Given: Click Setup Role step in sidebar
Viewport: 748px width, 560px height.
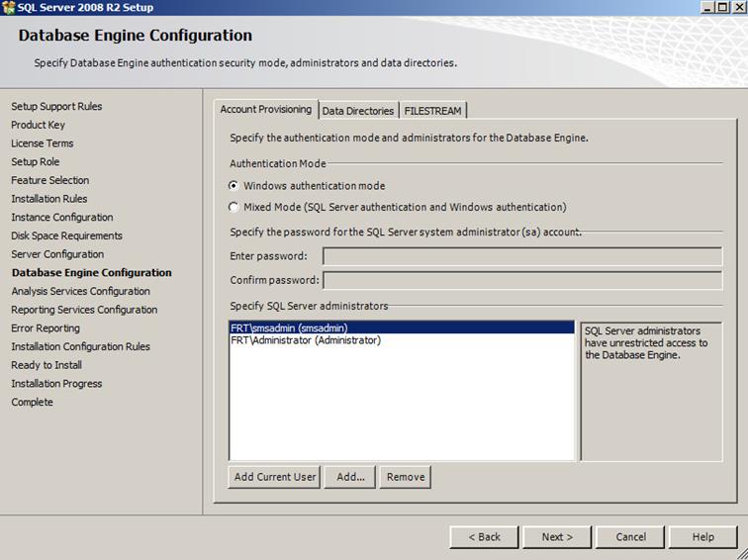Looking at the screenshot, I should click(36, 162).
